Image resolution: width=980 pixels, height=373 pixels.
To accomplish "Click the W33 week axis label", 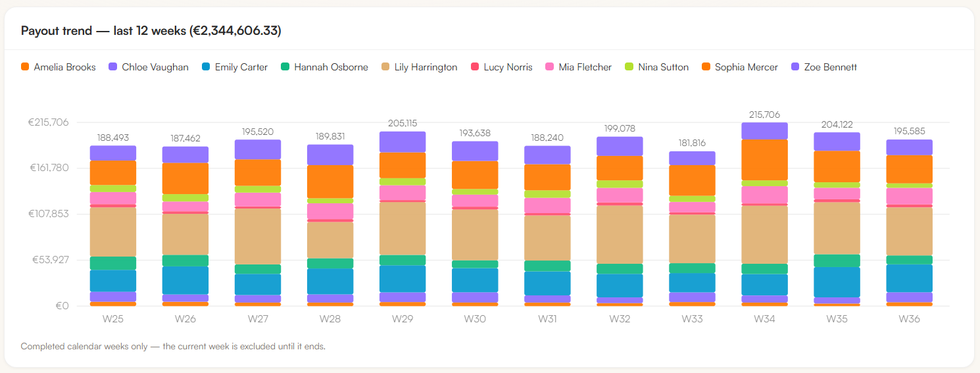I will [x=692, y=319].
